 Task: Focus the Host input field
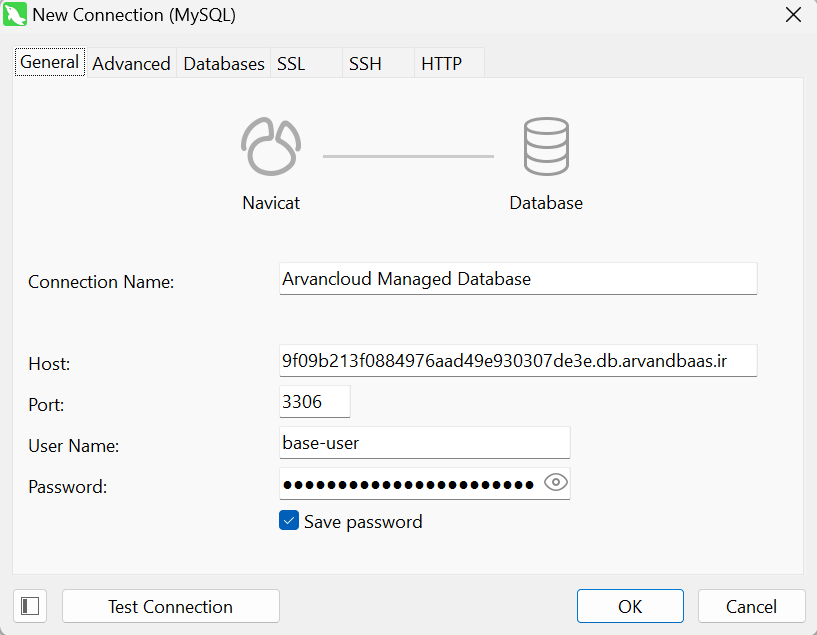[518, 361]
